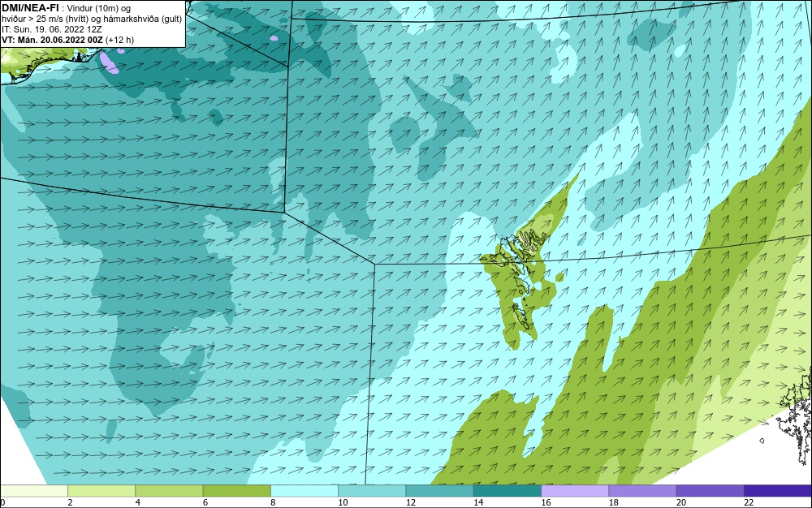
Task: Click the 8–10 m/s pale cyan legend swatch
Action: 304,491
